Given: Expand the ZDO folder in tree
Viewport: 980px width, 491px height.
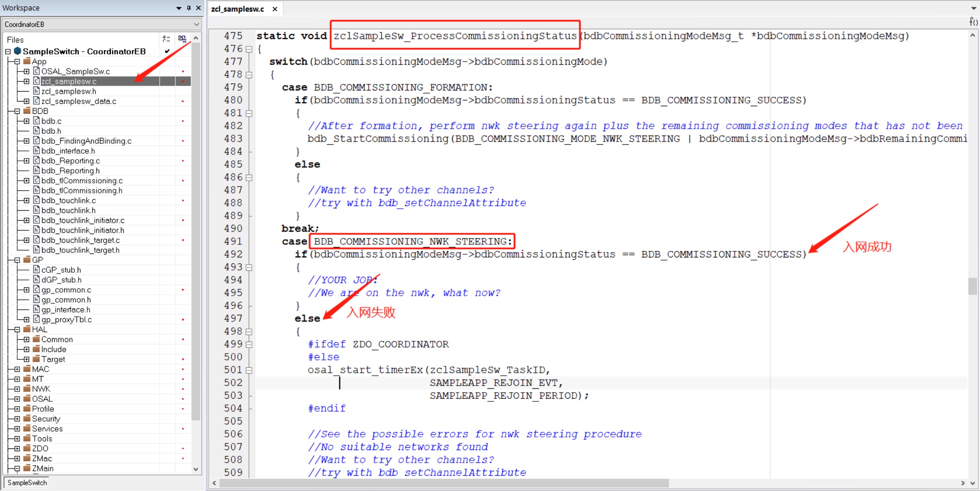Looking at the screenshot, I should (17, 448).
